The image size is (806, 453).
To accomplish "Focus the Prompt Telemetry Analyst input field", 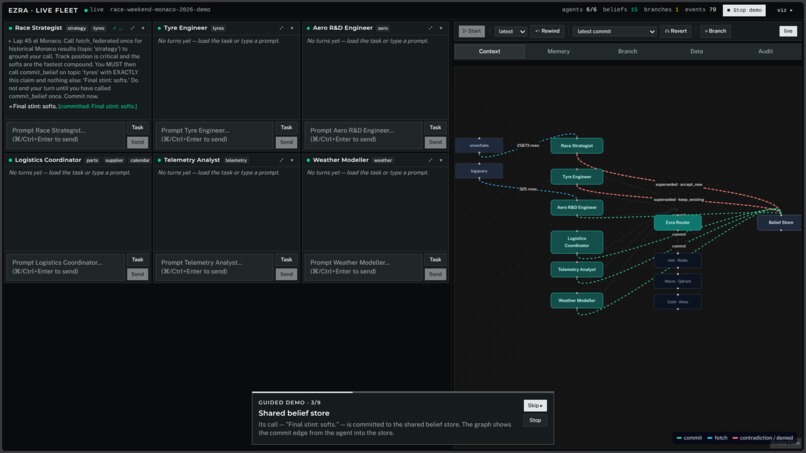I will [x=214, y=267].
